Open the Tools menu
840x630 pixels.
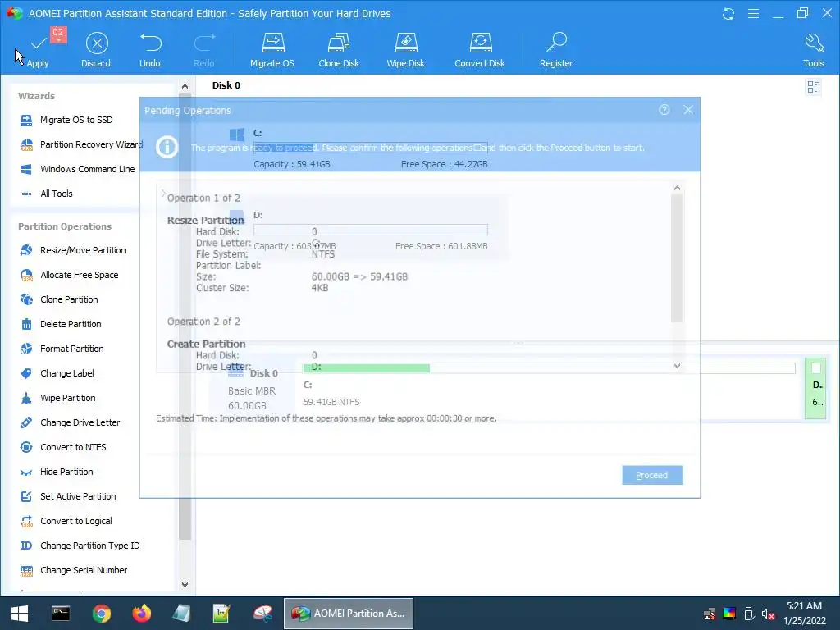click(813, 51)
